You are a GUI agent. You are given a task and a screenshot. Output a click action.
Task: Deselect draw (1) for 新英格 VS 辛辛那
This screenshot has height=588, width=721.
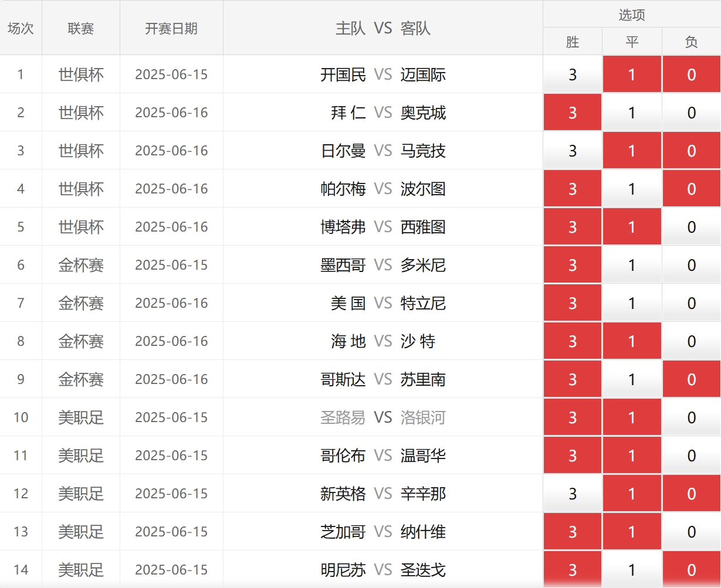click(x=632, y=494)
